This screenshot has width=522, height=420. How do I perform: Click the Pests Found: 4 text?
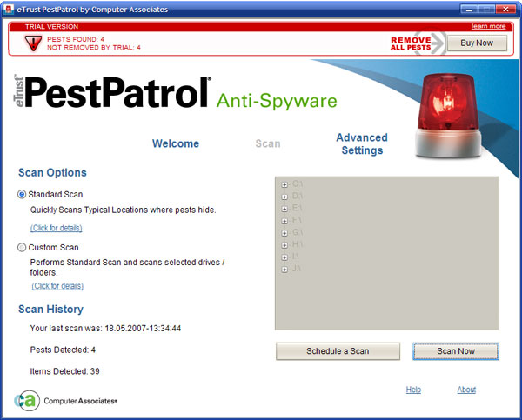pos(76,39)
